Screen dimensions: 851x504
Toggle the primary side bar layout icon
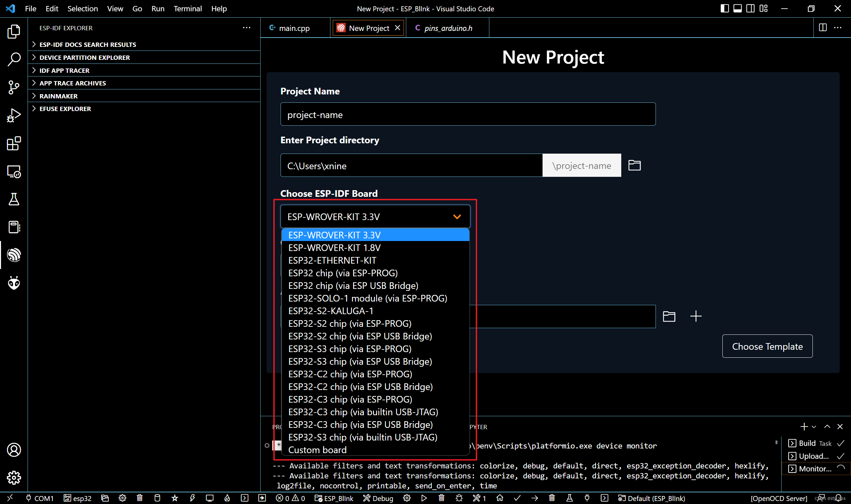click(x=724, y=9)
